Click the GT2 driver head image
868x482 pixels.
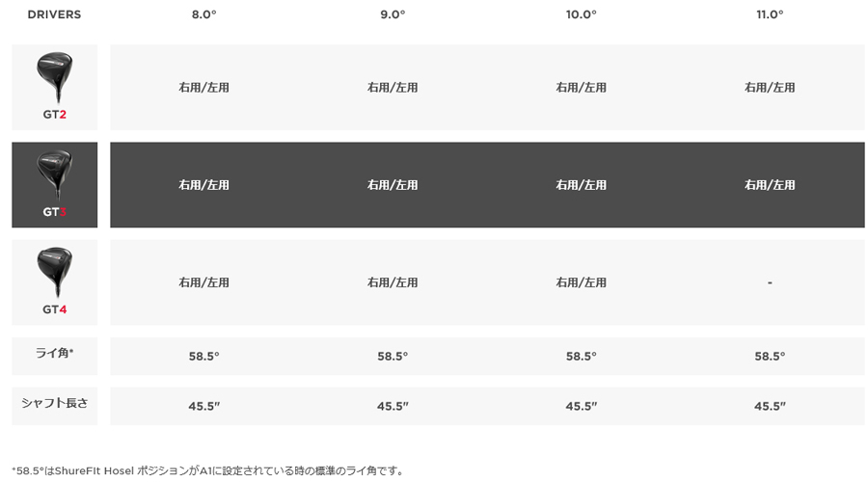click(54, 76)
